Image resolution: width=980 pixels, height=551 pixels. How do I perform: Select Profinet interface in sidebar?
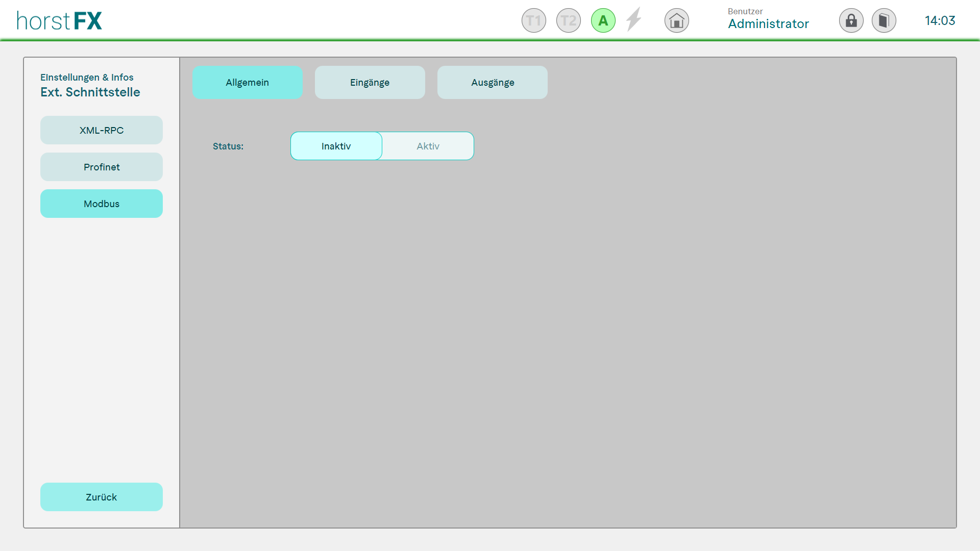102,167
